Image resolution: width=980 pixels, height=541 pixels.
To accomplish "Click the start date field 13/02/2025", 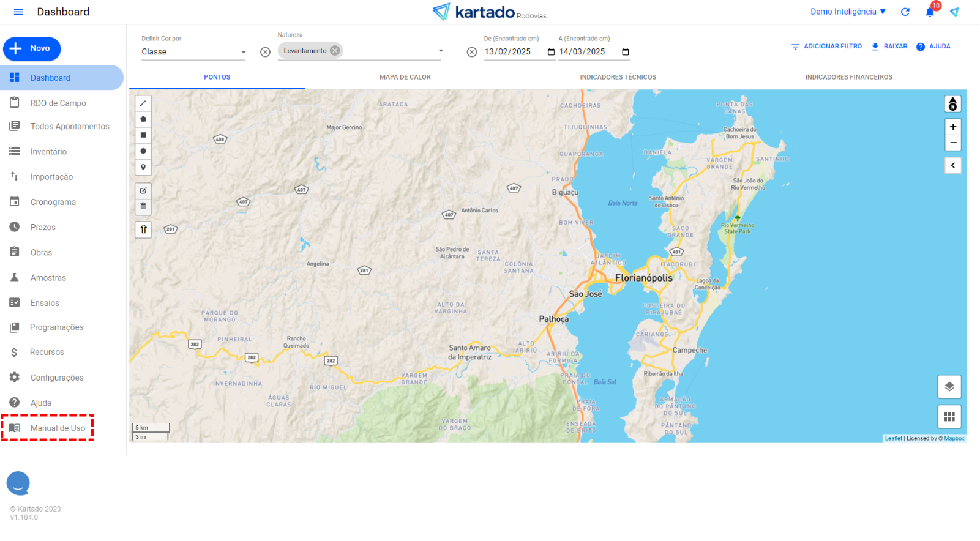I will click(x=513, y=52).
